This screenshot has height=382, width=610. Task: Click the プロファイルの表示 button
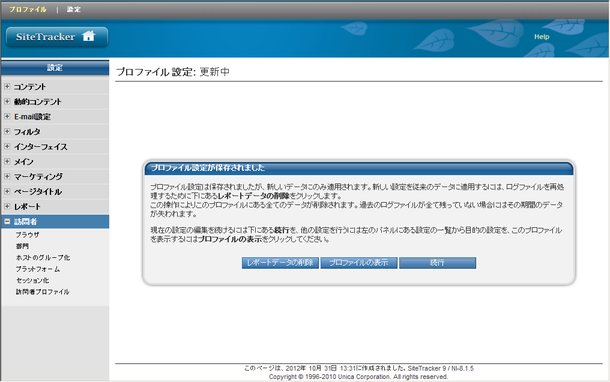359,263
